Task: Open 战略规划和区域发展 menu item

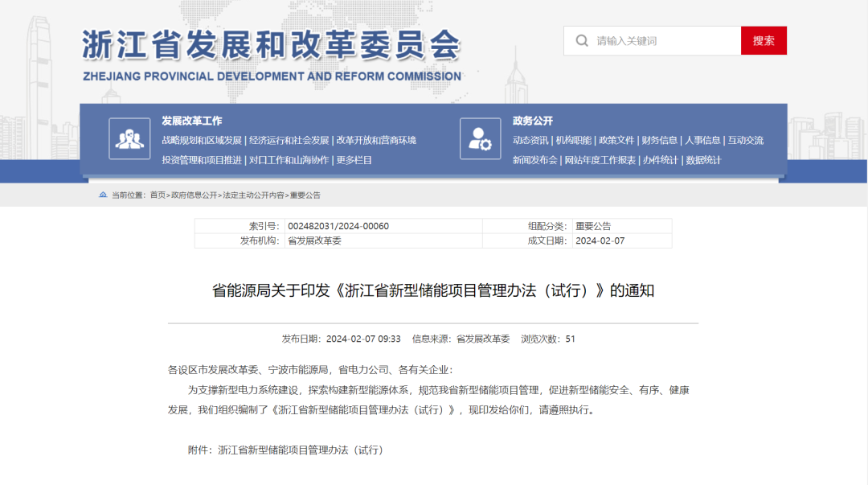Action: point(202,140)
